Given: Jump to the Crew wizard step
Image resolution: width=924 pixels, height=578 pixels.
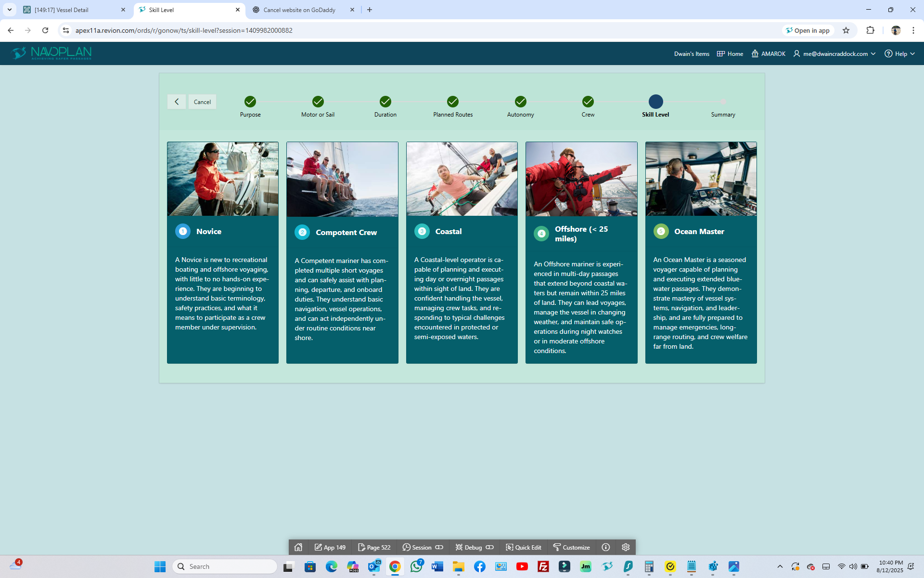Looking at the screenshot, I should pyautogui.click(x=588, y=102).
